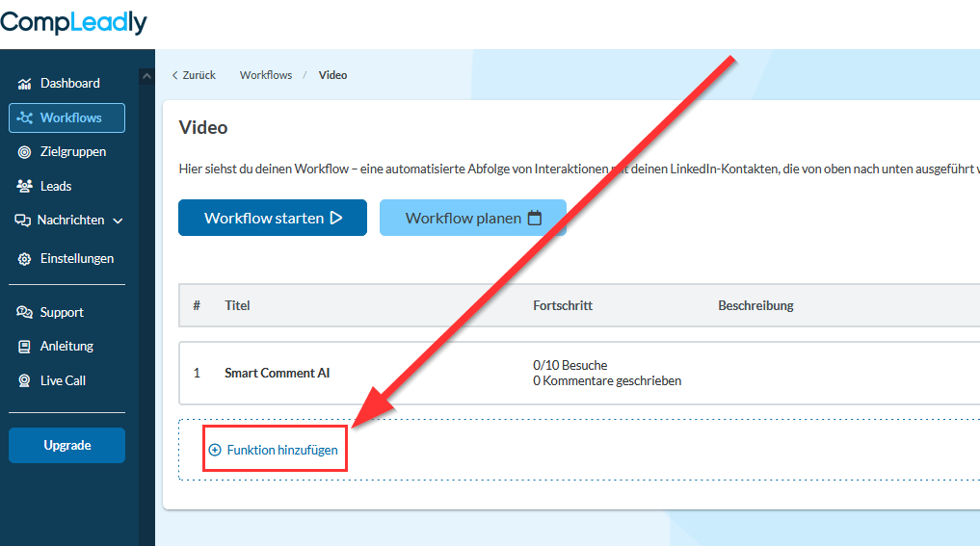
Task: Click the Workflows node icon in sidebar
Action: pos(25,118)
